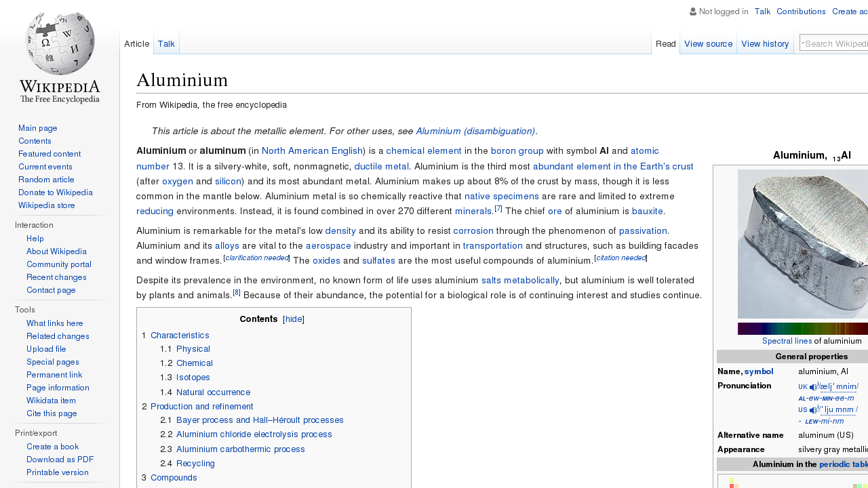Click Create a book
868x488 pixels.
coord(53,447)
